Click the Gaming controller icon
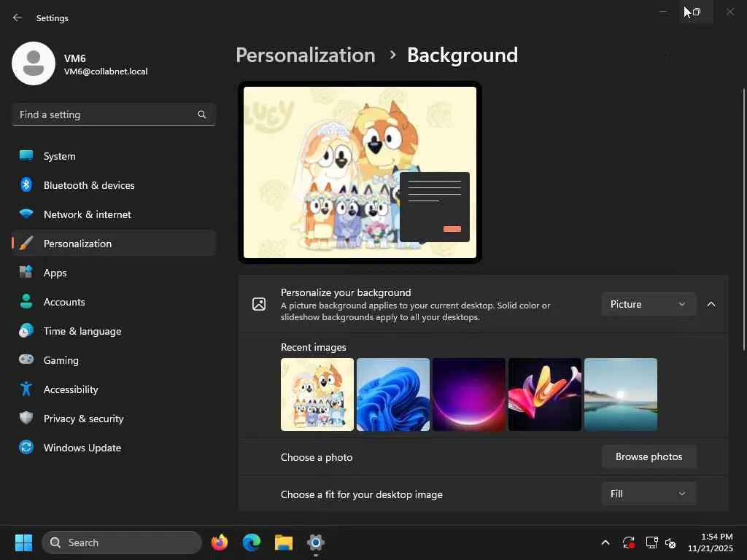Image resolution: width=747 pixels, height=560 pixels. [26, 359]
